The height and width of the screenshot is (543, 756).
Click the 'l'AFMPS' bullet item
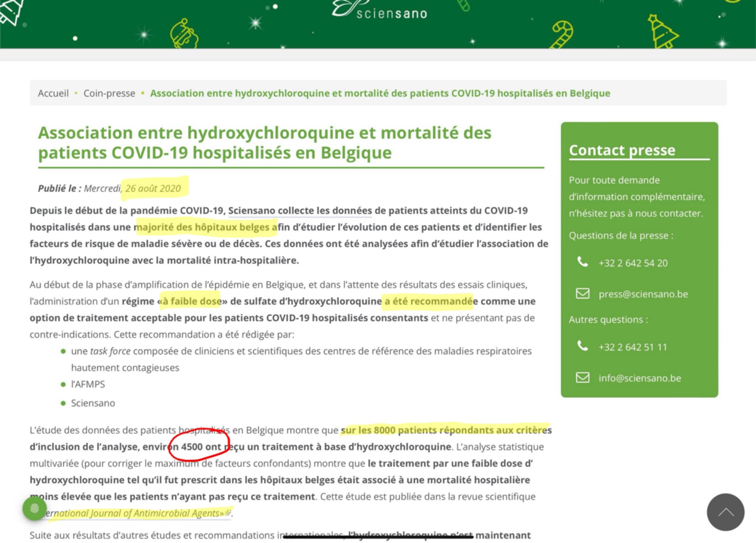[88, 384]
